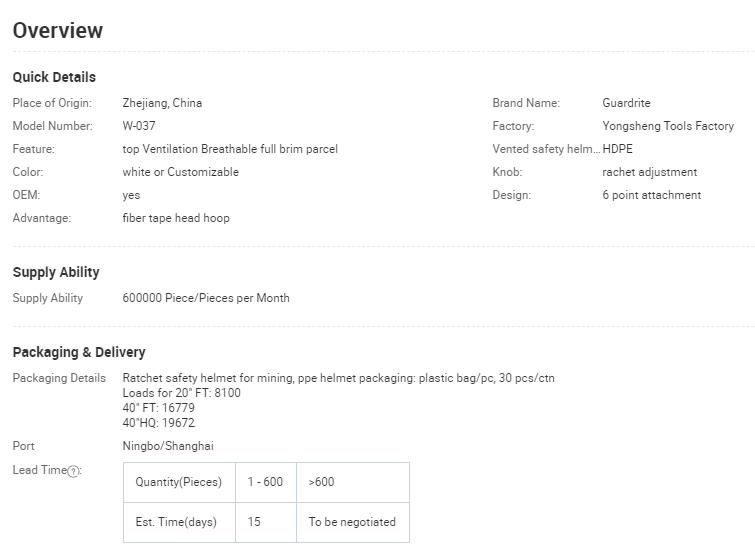Click the rachet adjustment knob value
Image resolution: width=755 pixels, height=554 pixels.
pyautogui.click(x=649, y=172)
